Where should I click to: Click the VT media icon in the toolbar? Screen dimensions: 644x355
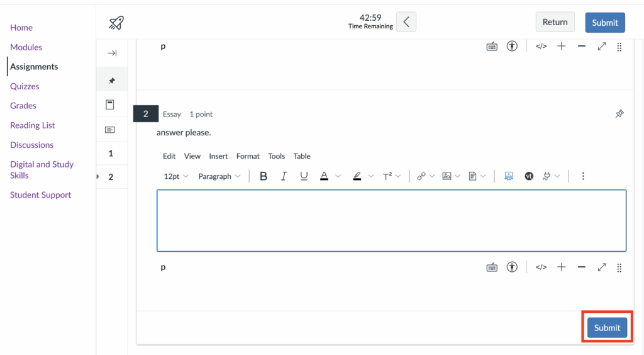(529, 176)
